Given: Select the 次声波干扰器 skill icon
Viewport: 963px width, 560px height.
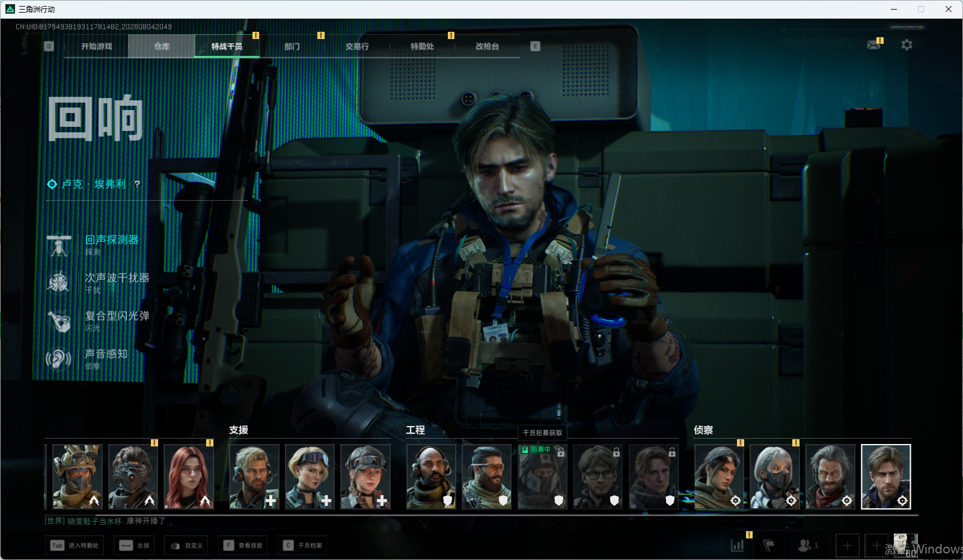Looking at the screenshot, I should 59,283.
